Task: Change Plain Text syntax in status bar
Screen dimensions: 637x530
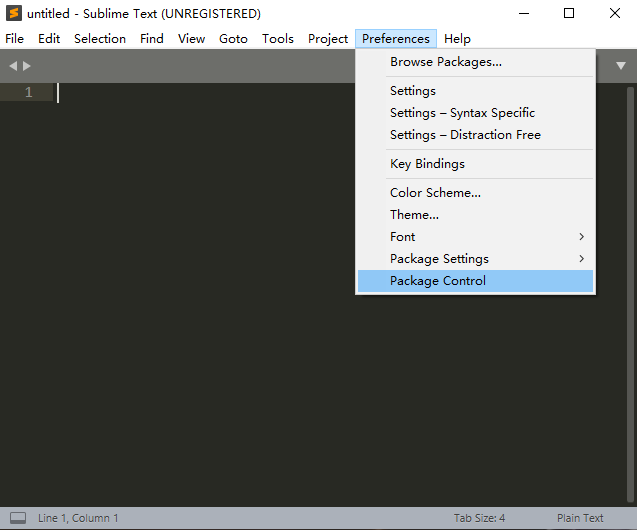Action: (x=580, y=518)
